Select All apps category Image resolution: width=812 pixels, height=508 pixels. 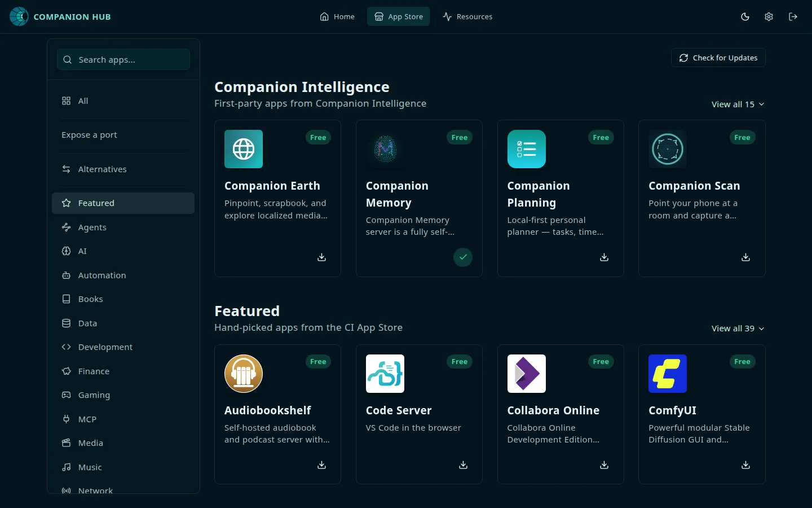pos(123,101)
